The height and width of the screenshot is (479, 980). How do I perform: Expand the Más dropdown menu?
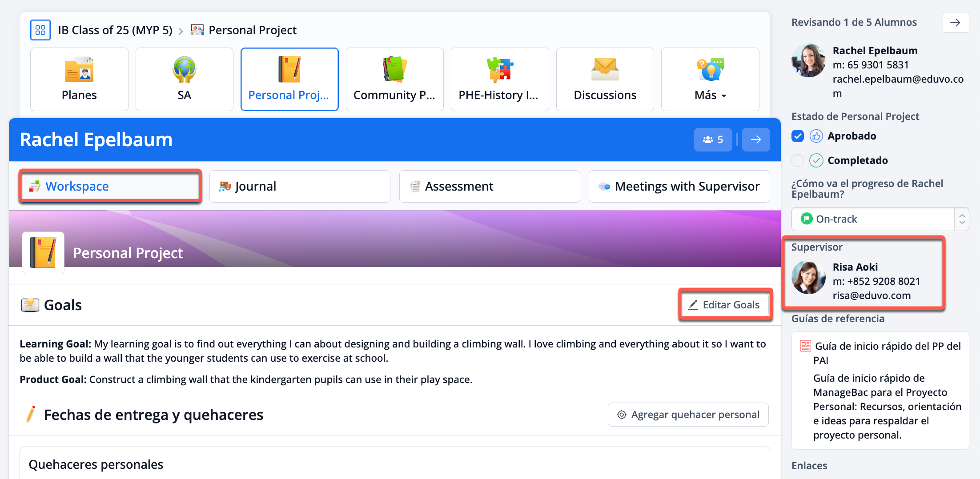[710, 95]
